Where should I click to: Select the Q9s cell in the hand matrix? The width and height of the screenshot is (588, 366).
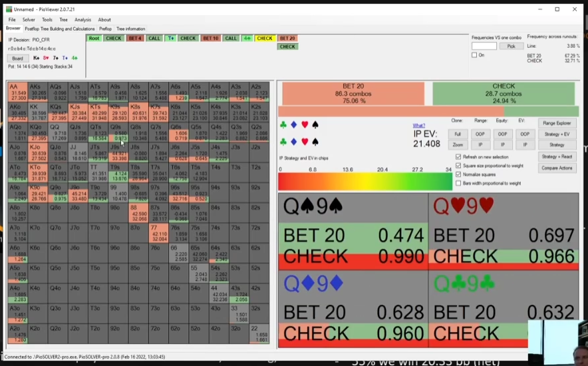click(118, 132)
